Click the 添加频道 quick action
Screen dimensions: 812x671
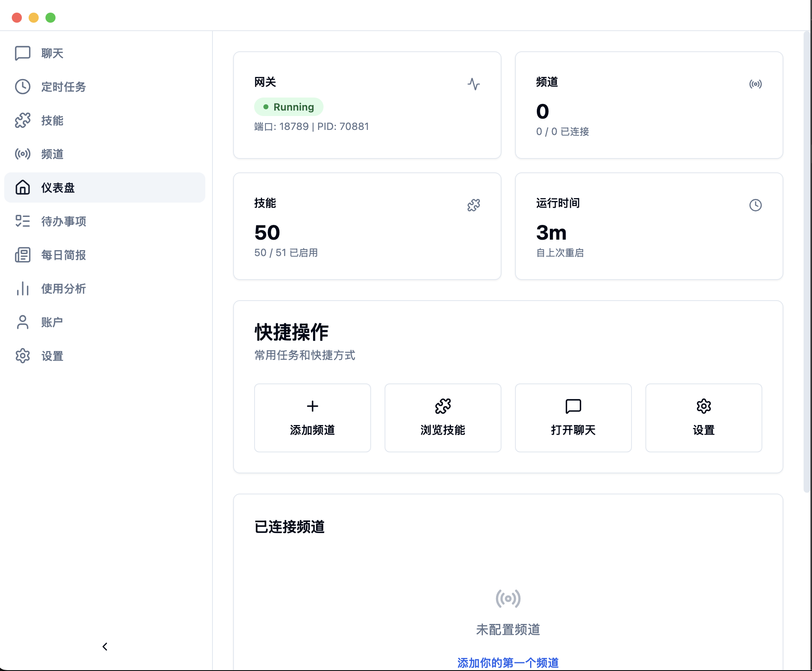tap(312, 417)
